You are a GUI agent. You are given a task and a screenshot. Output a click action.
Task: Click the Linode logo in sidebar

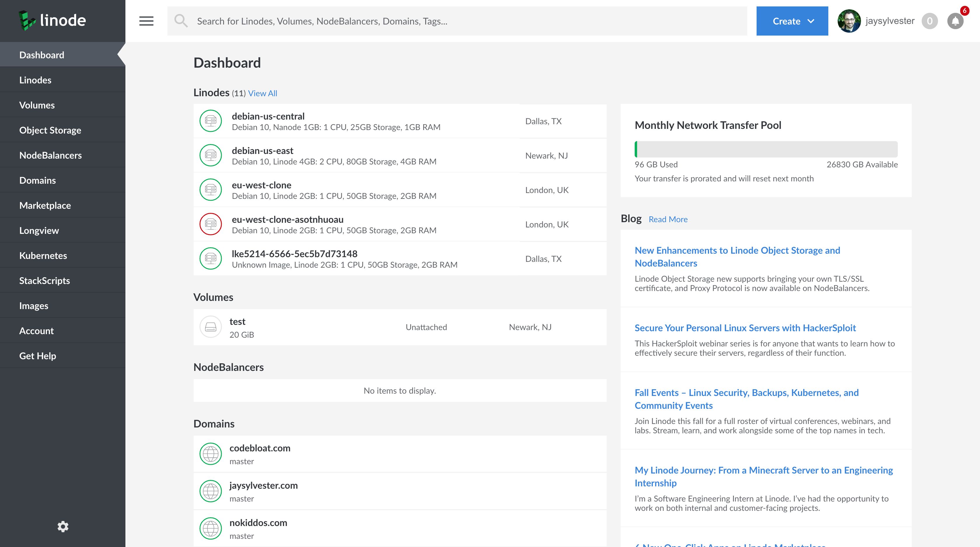[52, 20]
